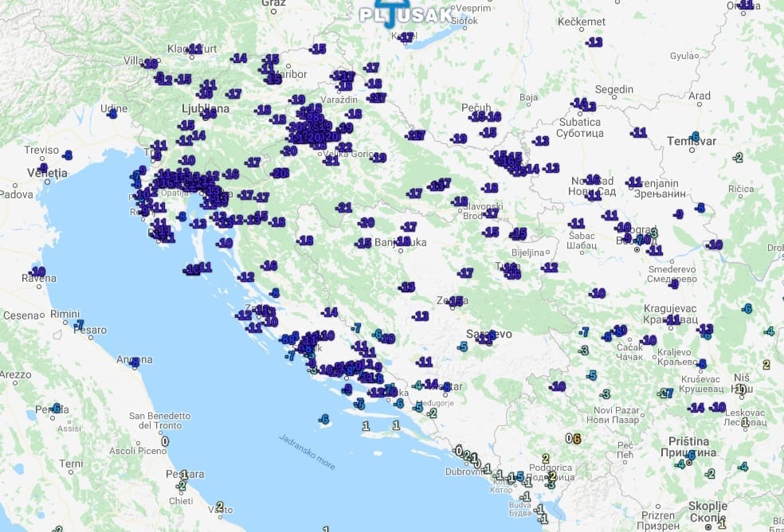Open the -13 marker below Kečkemet
784x532 pixels.
[x=594, y=42]
